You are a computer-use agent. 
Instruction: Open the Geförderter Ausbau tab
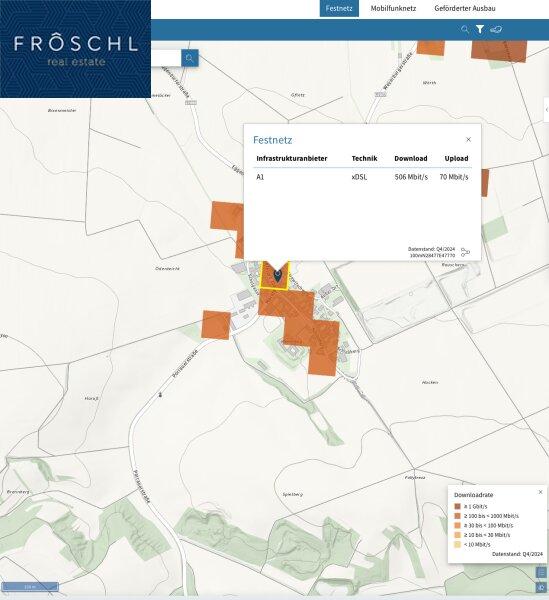(465, 8)
